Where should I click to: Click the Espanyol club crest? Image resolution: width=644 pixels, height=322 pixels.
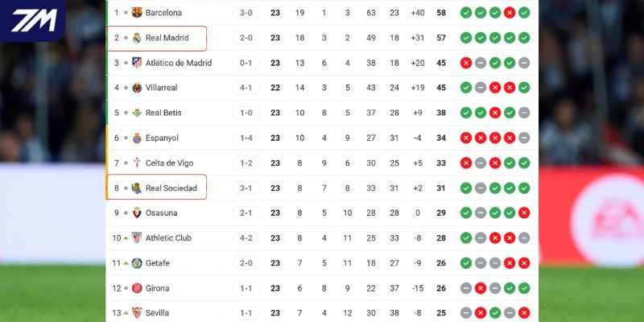(137, 138)
